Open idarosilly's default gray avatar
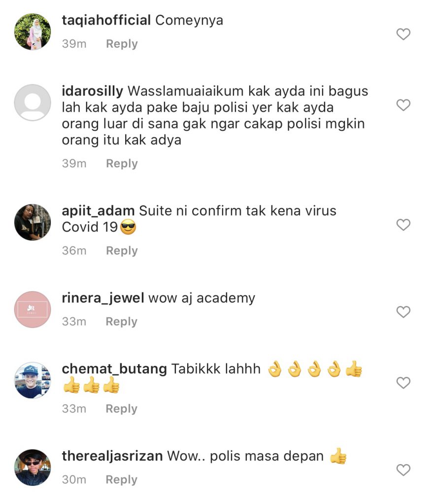 pos(33,102)
